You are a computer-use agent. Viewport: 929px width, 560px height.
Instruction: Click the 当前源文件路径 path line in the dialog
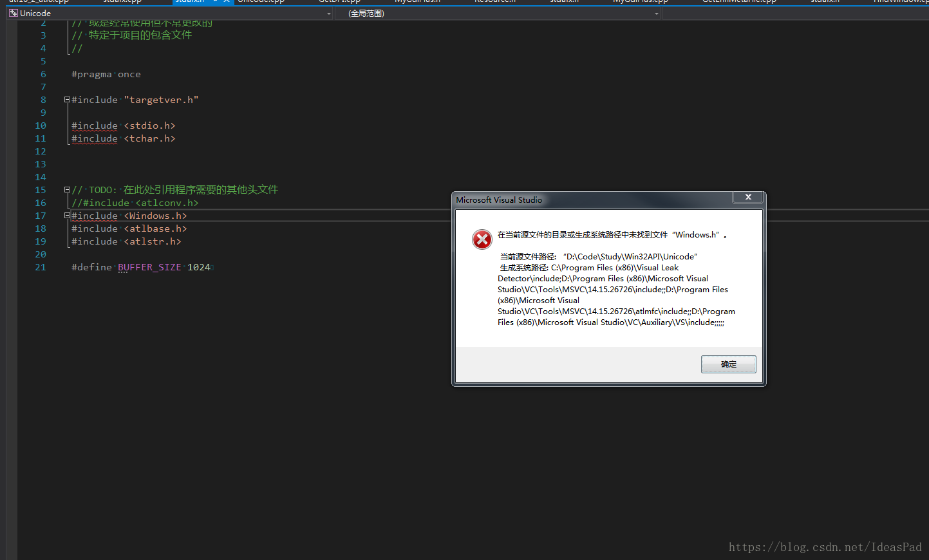click(x=599, y=257)
